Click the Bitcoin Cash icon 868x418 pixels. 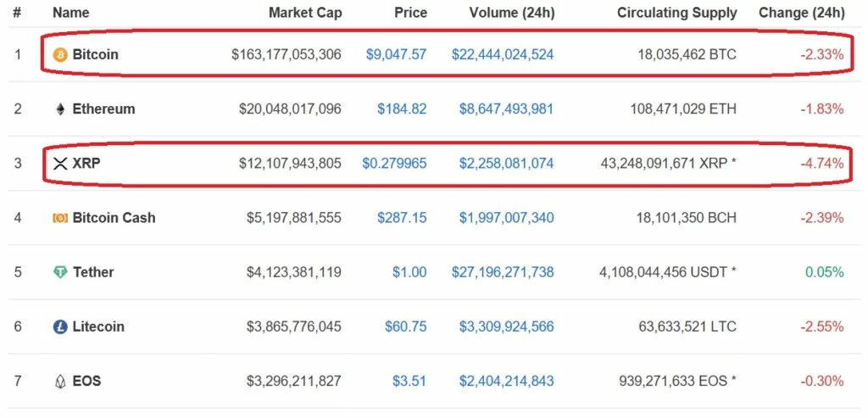(x=60, y=218)
